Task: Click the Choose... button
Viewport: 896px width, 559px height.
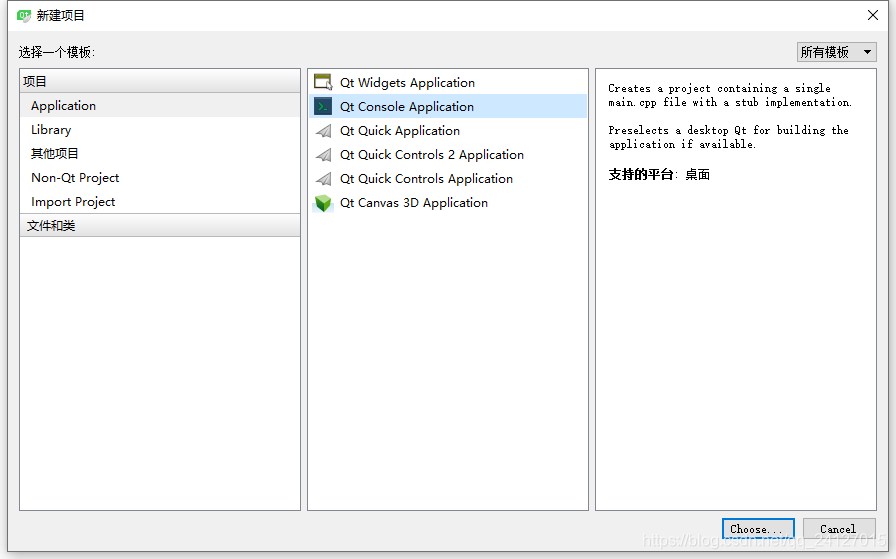Action: click(x=758, y=529)
